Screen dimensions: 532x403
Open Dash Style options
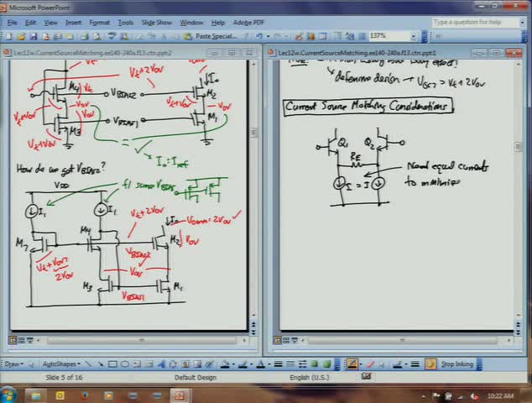tap(290, 364)
